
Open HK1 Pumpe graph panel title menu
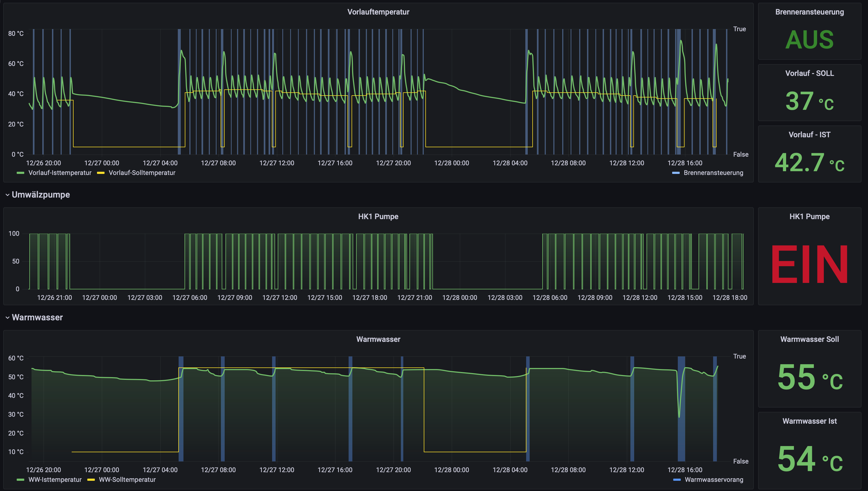click(378, 216)
